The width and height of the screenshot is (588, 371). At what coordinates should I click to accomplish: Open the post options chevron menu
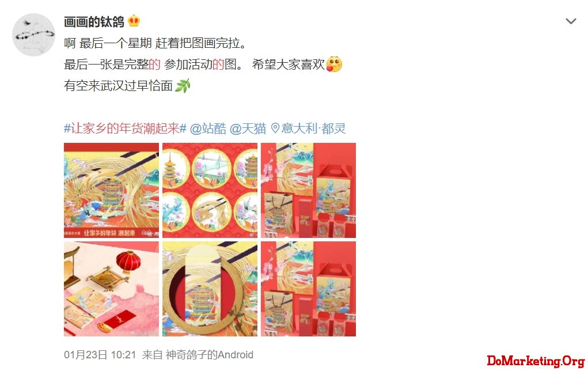tap(571, 21)
